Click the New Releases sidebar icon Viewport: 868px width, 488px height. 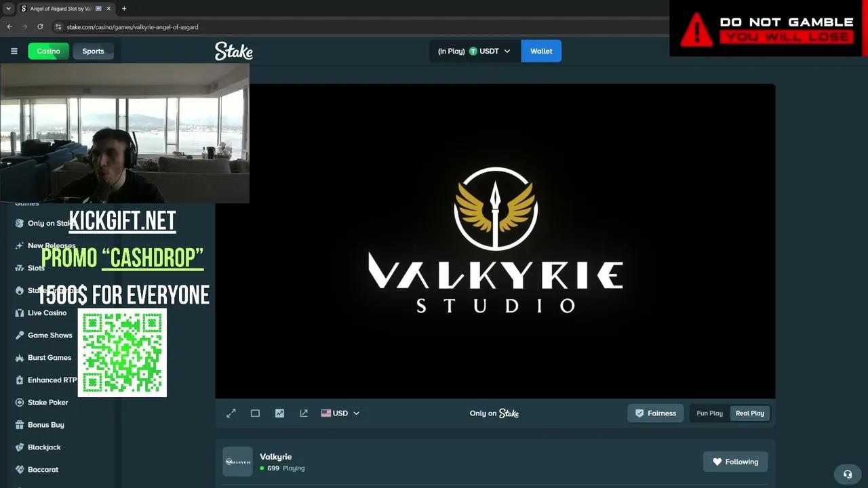(20, 245)
